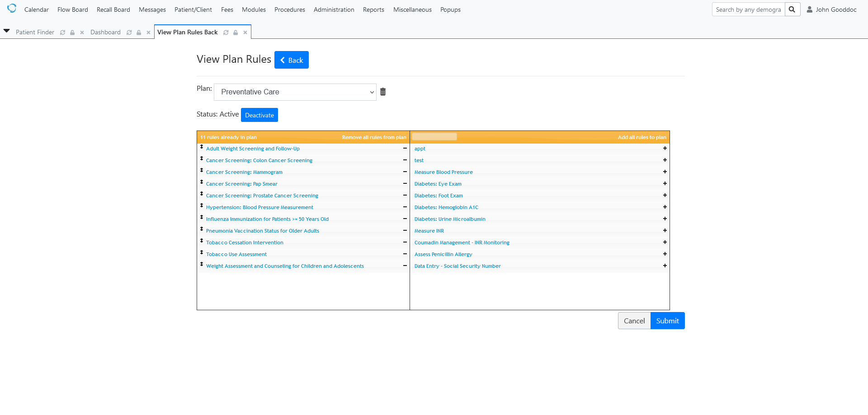Switch to the Dashboard tab

(105, 32)
